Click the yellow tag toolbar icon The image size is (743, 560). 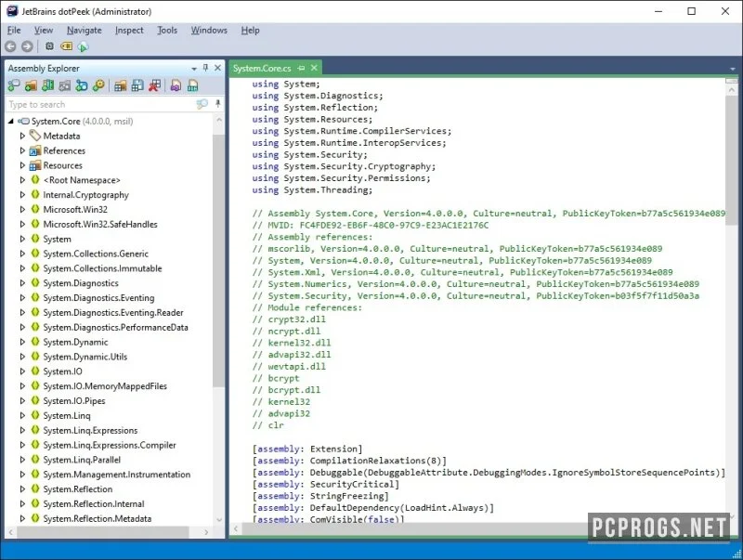tap(66, 46)
